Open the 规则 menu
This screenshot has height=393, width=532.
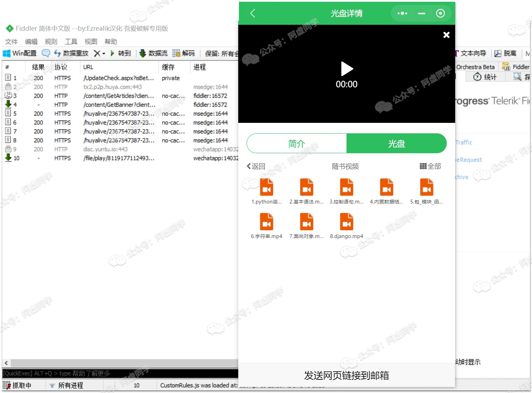point(51,42)
